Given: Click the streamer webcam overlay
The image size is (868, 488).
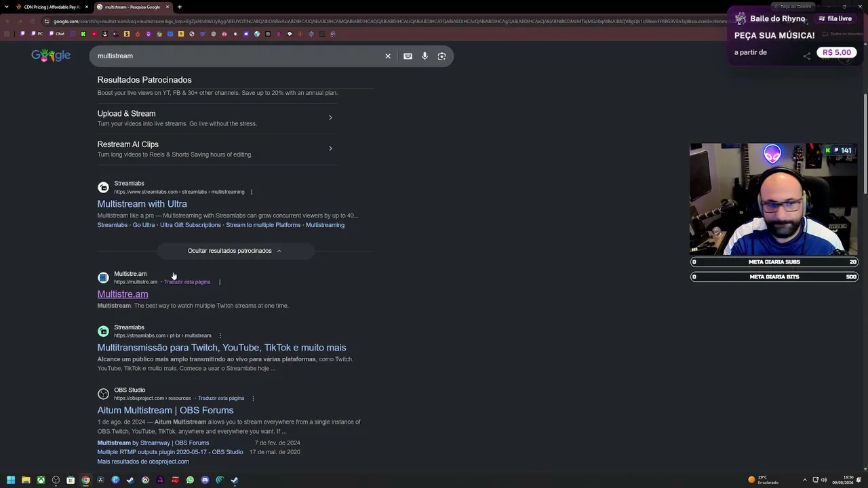Looking at the screenshot, I should tap(774, 199).
